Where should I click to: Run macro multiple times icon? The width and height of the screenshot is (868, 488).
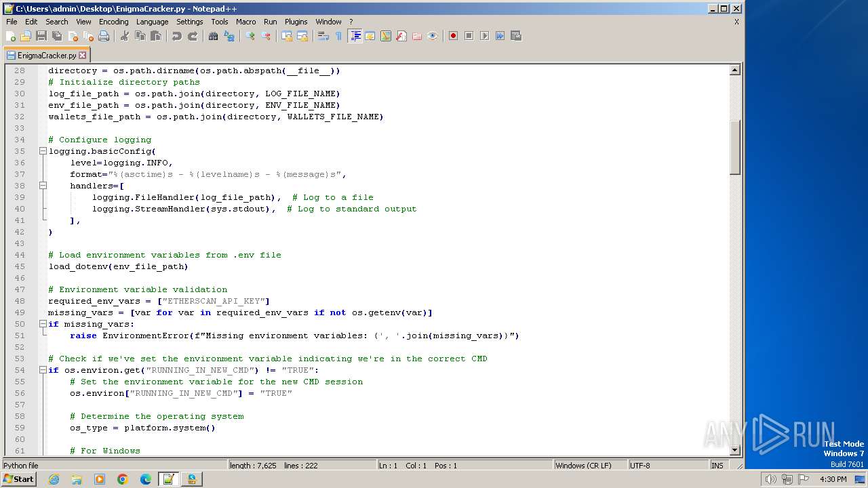point(500,36)
